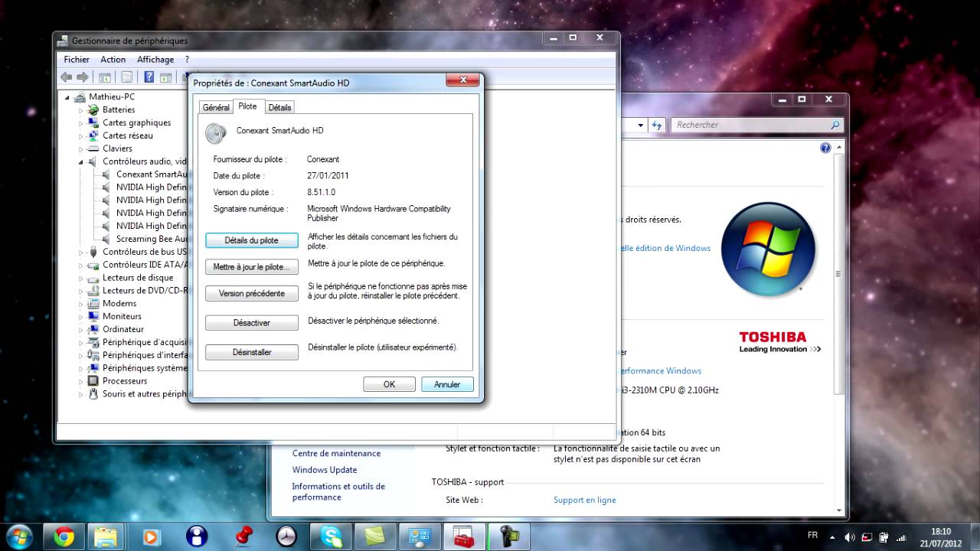
Task: Open the blue Help toolbar icon
Action: [x=149, y=77]
